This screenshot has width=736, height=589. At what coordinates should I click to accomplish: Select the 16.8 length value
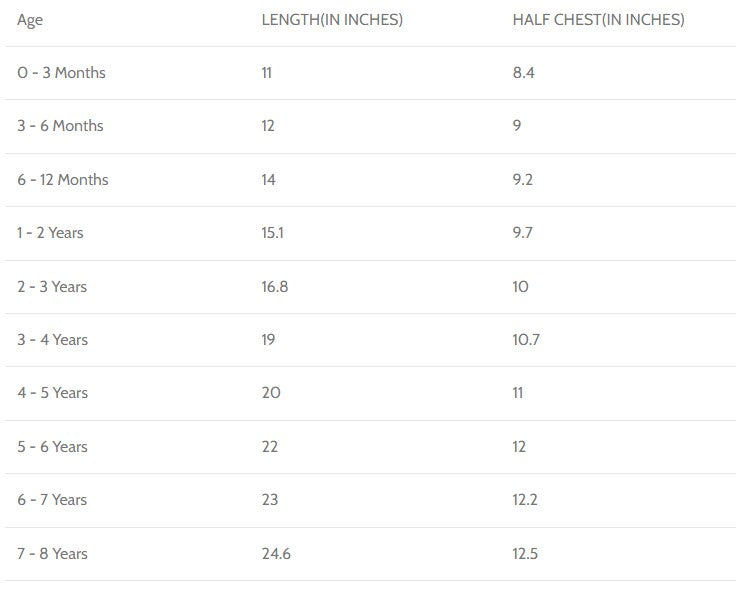275,287
